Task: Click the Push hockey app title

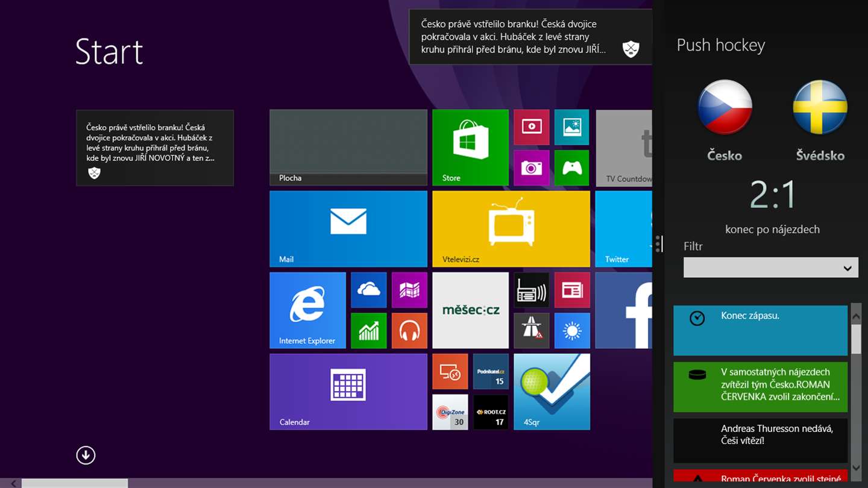Action: pos(721,45)
